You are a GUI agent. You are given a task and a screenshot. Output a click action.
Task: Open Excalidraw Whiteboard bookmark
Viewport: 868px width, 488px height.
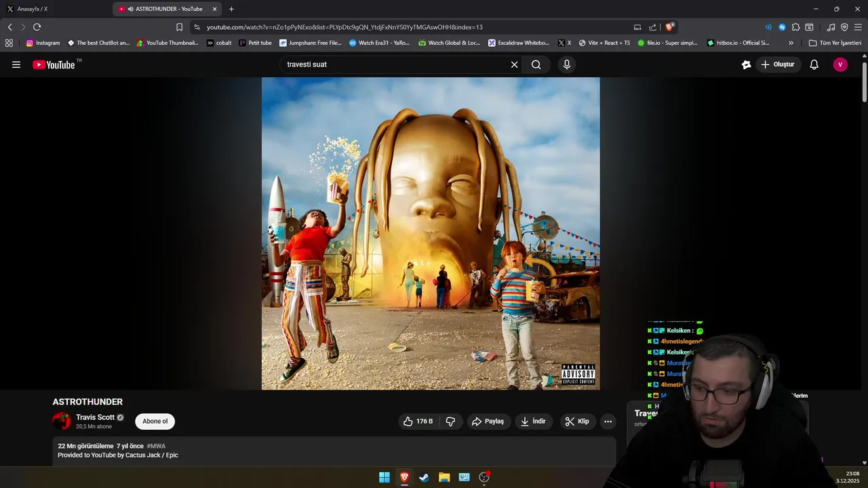click(519, 43)
